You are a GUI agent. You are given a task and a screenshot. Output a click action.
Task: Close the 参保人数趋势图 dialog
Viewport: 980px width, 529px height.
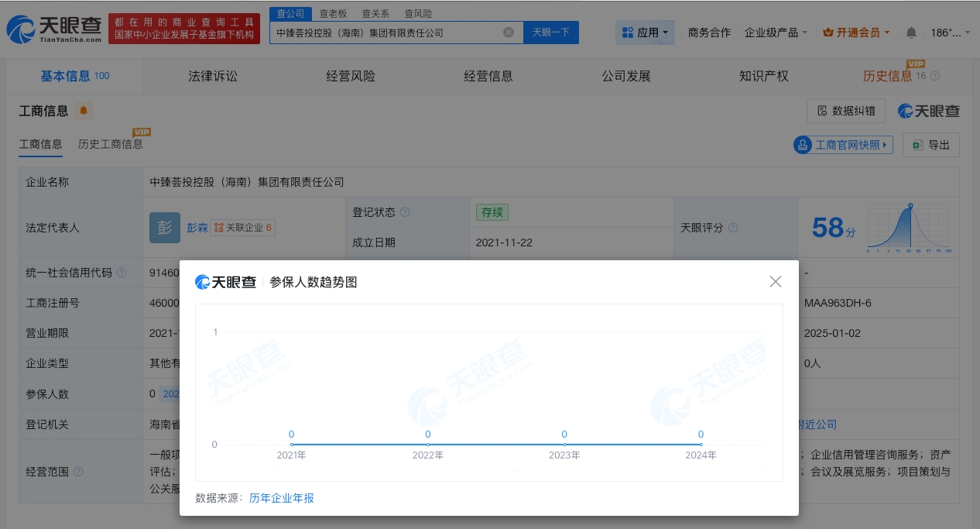coord(776,282)
